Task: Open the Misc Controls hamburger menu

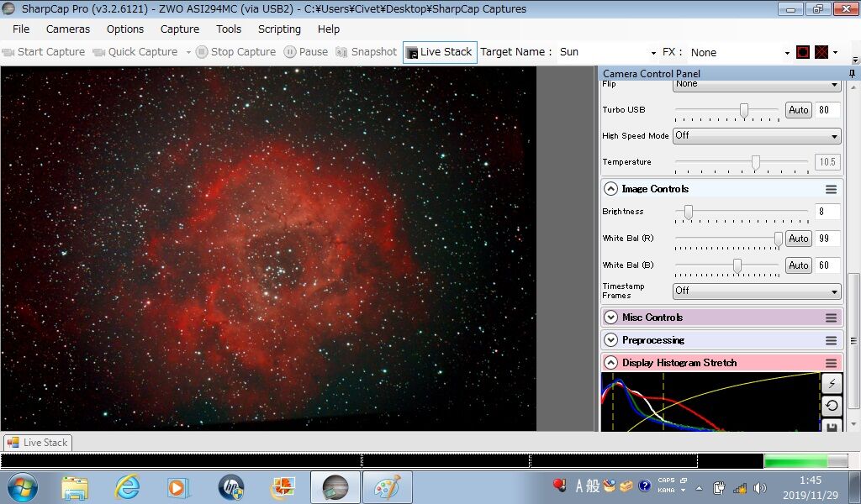Action: [831, 318]
